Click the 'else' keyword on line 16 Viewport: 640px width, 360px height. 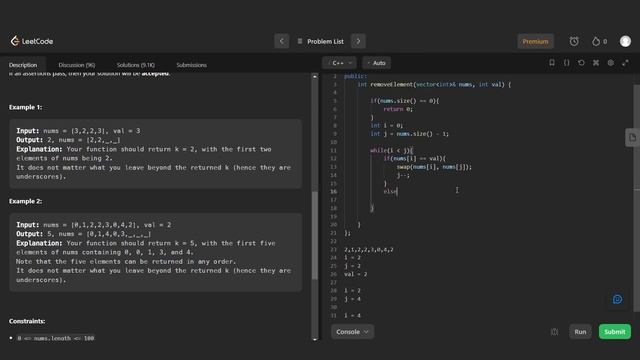pos(390,191)
